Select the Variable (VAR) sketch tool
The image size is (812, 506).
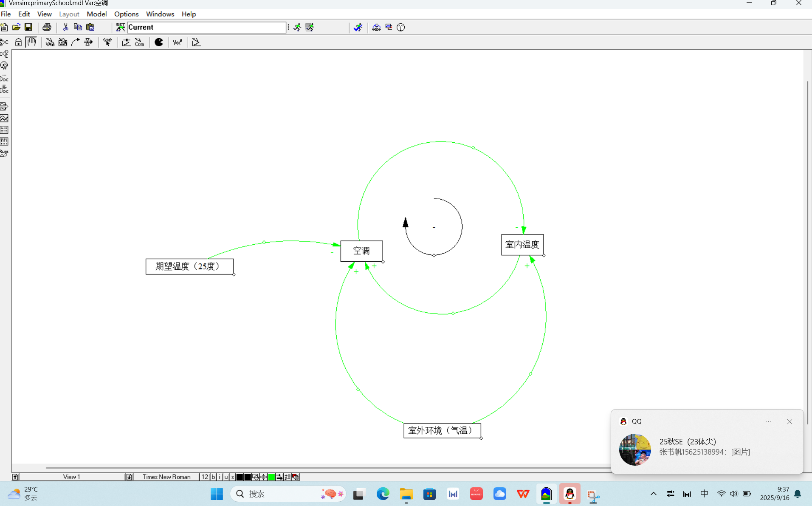[50, 42]
